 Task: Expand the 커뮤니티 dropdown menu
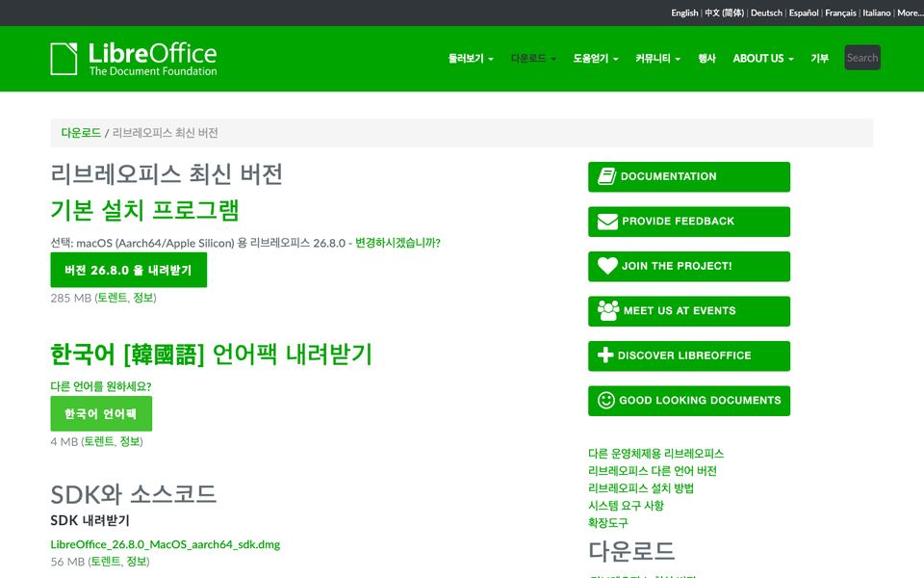click(657, 59)
